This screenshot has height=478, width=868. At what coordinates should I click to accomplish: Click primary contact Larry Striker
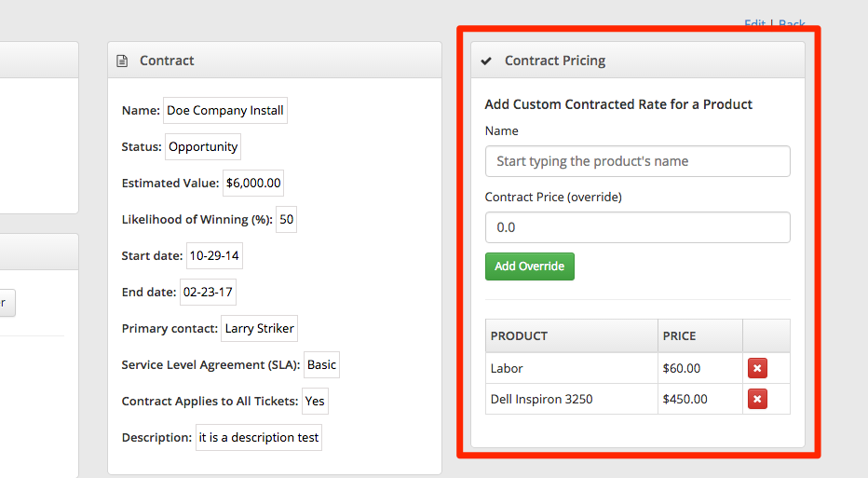260,329
